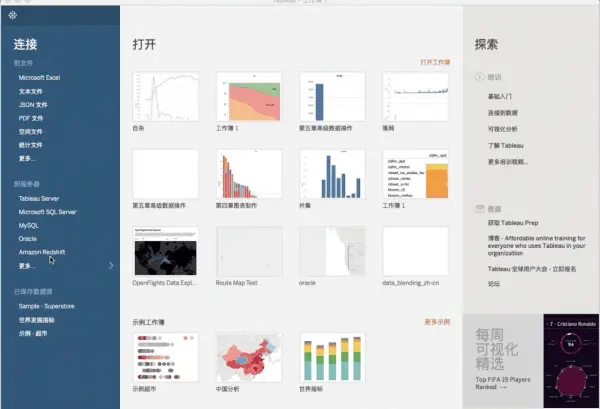The width and height of the screenshot is (600, 409).
Task: Connect to Microsoft SQL Server
Action: [x=47, y=212]
